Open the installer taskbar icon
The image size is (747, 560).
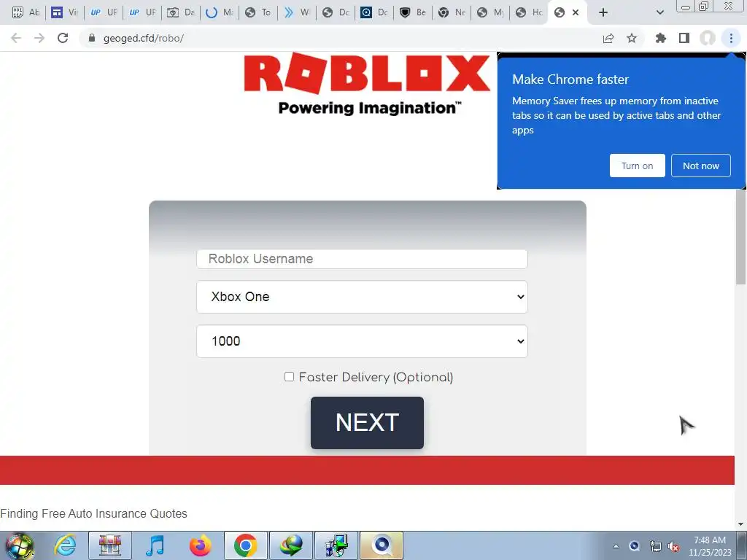pos(336,545)
